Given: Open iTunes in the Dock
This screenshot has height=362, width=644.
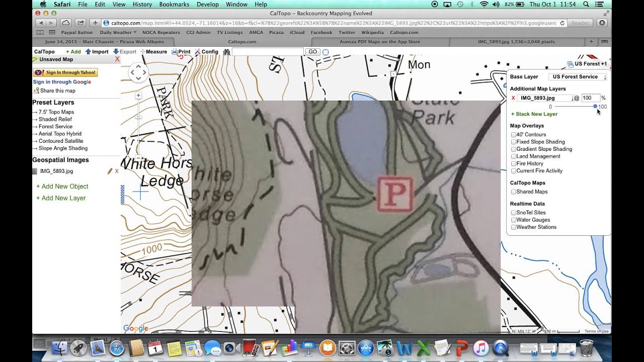Looking at the screenshot, I should (x=481, y=347).
